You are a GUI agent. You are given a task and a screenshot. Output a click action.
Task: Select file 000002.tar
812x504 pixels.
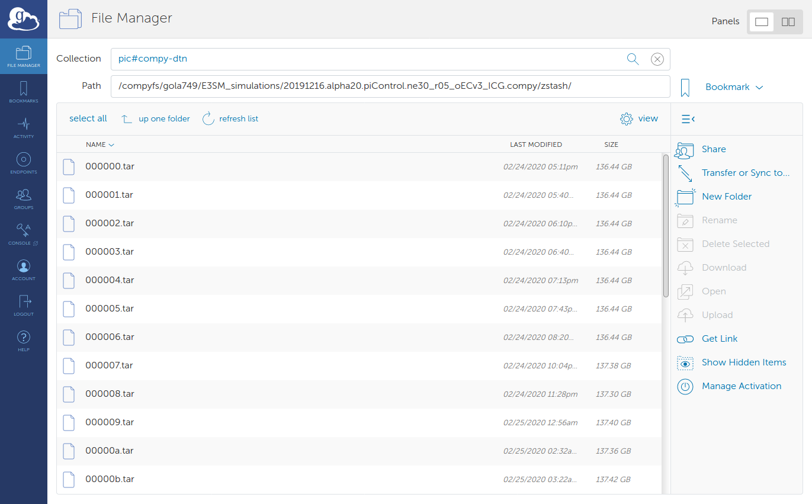point(359,224)
